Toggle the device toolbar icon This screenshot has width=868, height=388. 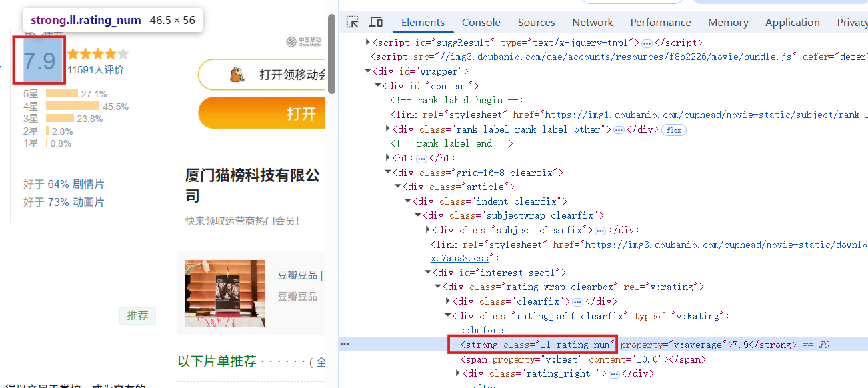click(376, 22)
